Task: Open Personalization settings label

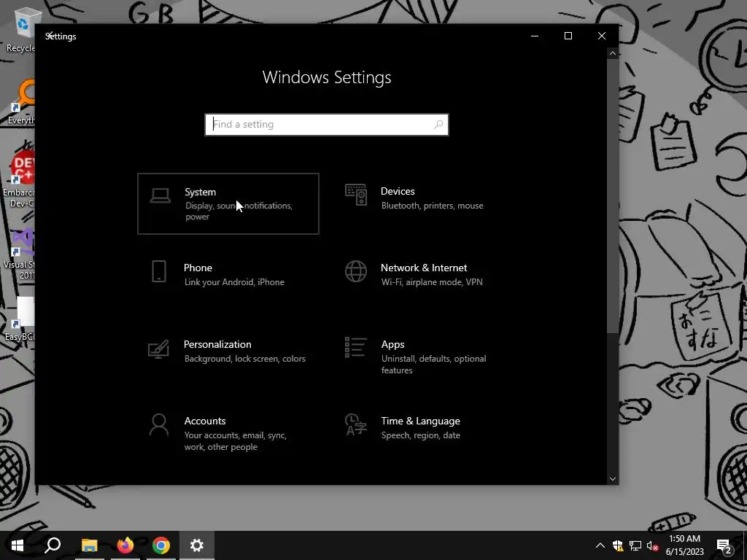Action: [x=217, y=344]
